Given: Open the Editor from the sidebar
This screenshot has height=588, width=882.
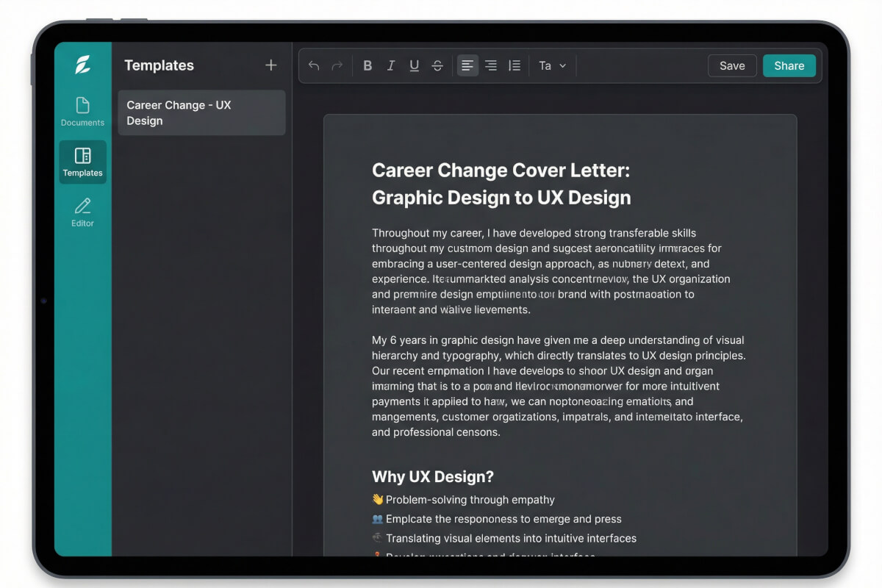Looking at the screenshot, I should (x=82, y=212).
